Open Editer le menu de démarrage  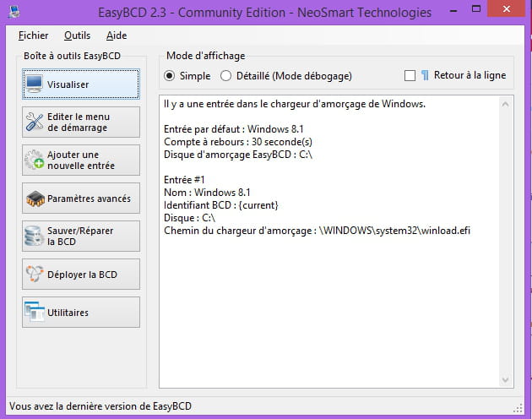tap(81, 122)
